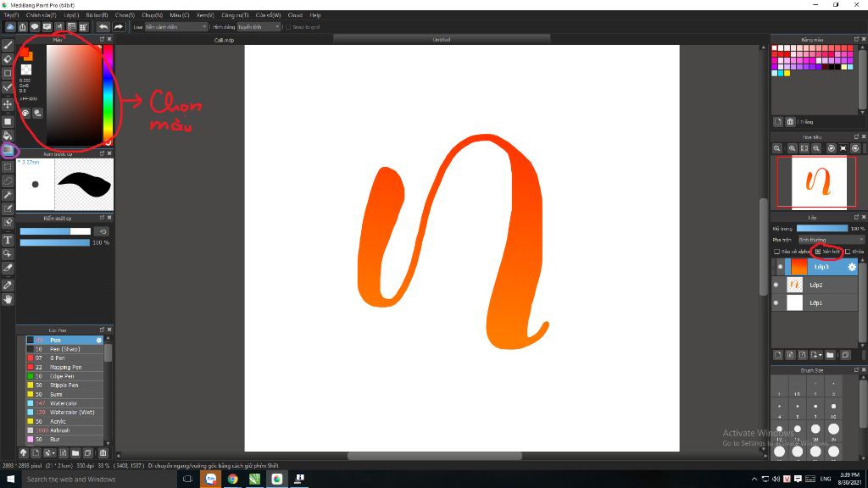This screenshot has width=868, height=488.
Task: Click delete brush trash icon
Action: pyautogui.click(x=103, y=452)
